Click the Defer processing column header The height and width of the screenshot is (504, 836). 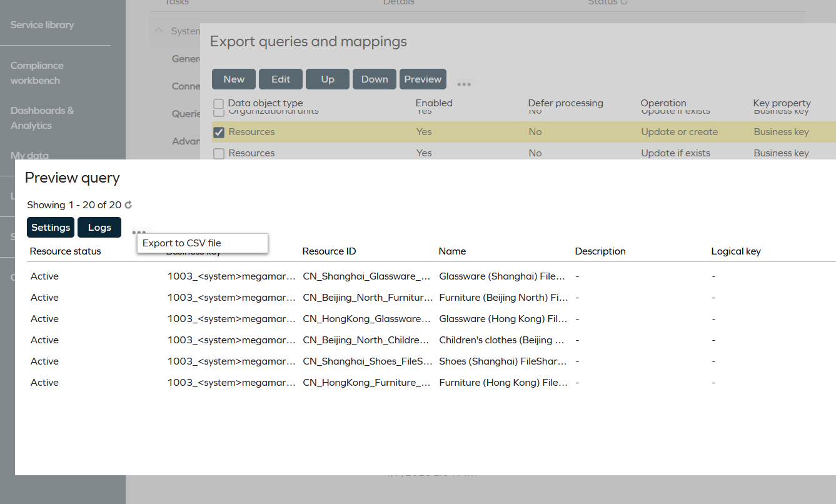tap(565, 103)
